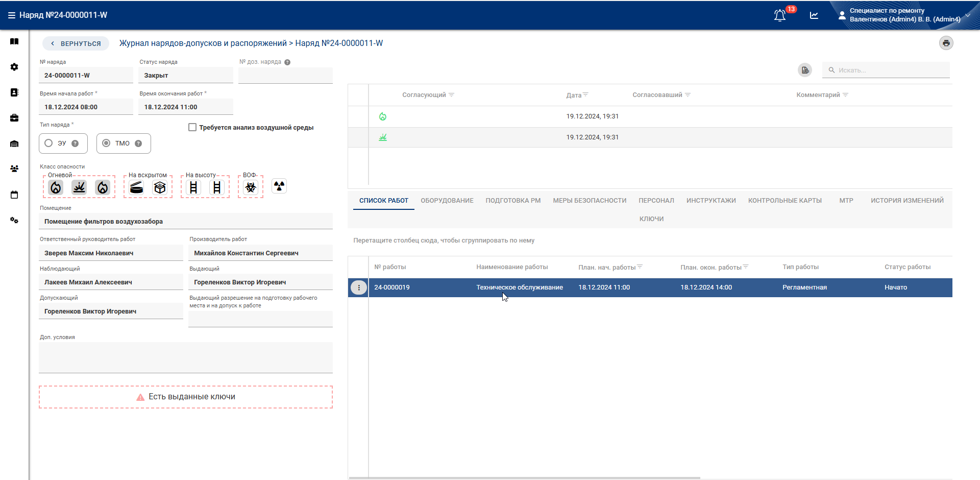Switch to ОБОРУДОВАНИЕ tab
980x480 pixels.
coord(447,201)
